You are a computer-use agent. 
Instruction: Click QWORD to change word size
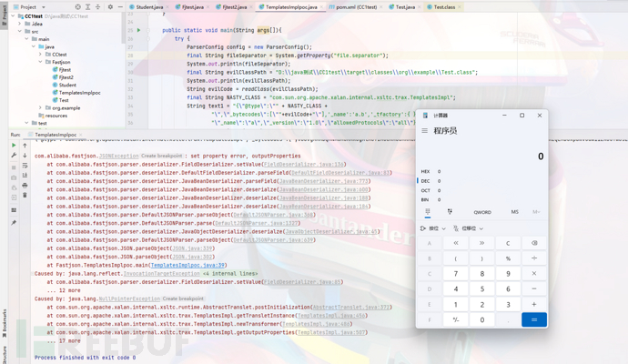pyautogui.click(x=482, y=212)
